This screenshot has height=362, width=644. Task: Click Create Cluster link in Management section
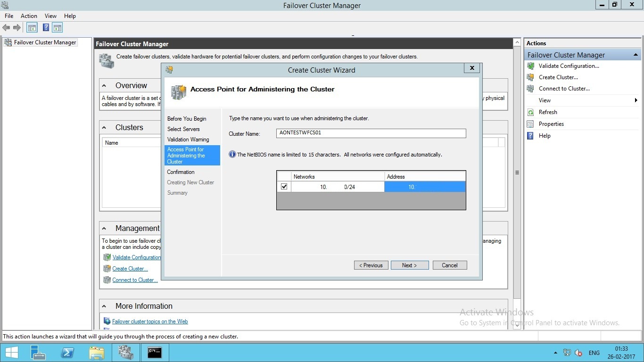pyautogui.click(x=130, y=269)
